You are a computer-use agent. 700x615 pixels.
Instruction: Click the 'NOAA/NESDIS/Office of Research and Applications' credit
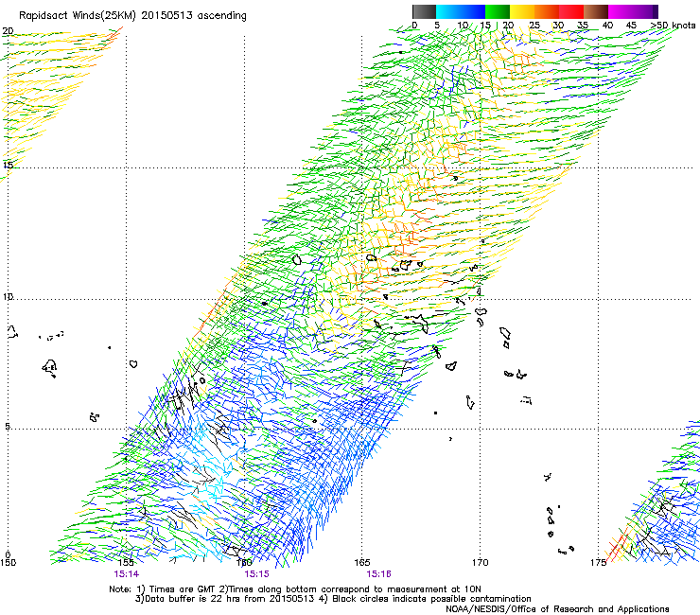557,609
